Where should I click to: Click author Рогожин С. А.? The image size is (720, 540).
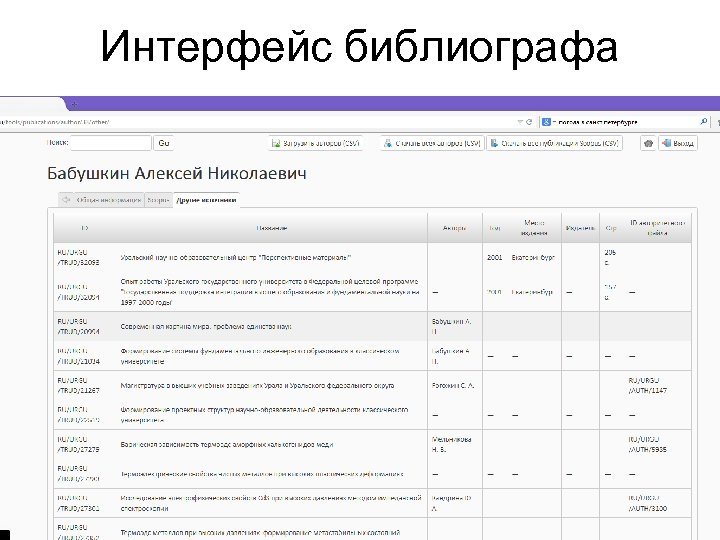(x=453, y=386)
